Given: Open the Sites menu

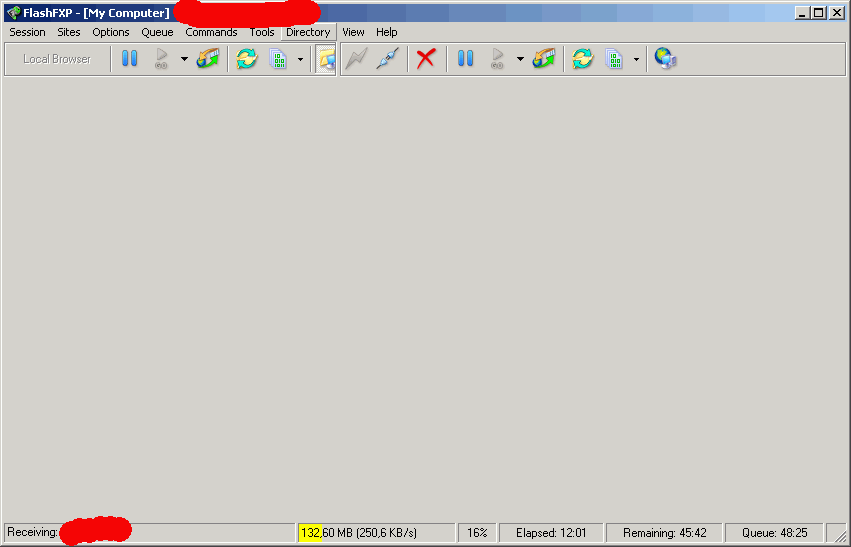Looking at the screenshot, I should 69,32.
